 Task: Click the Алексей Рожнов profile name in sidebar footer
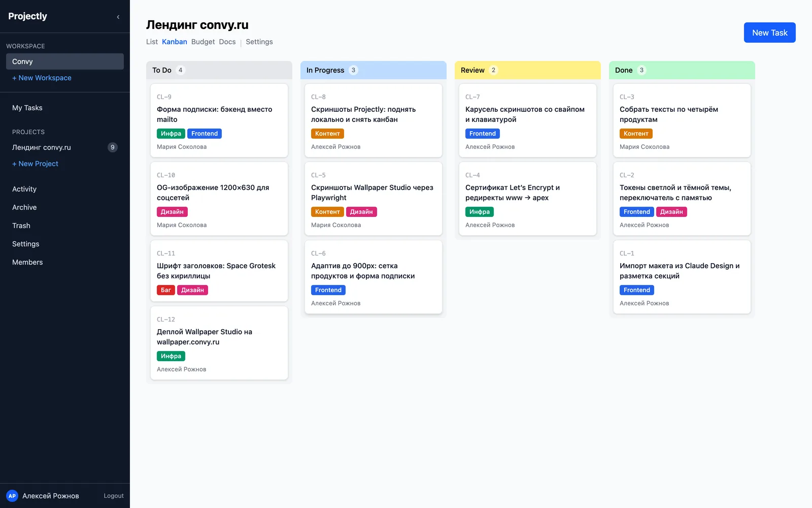click(51, 496)
